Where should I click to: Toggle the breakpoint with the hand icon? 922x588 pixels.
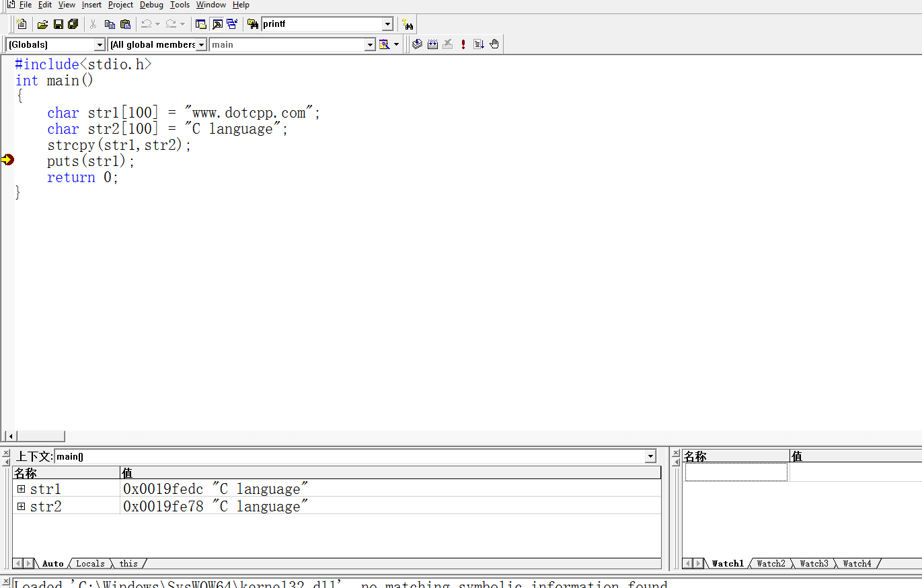pyautogui.click(x=494, y=44)
